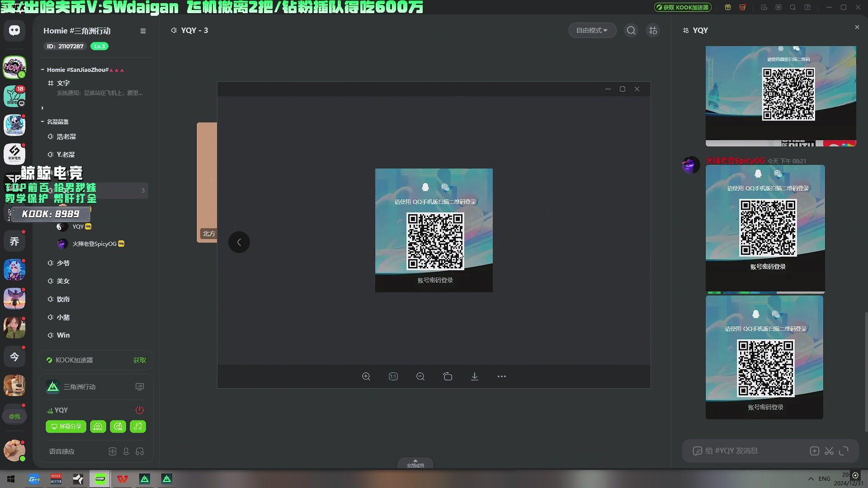This screenshot has width=868, height=488.
Task: Click the 火辣老登SpicyOG username in chat
Action: (x=736, y=160)
